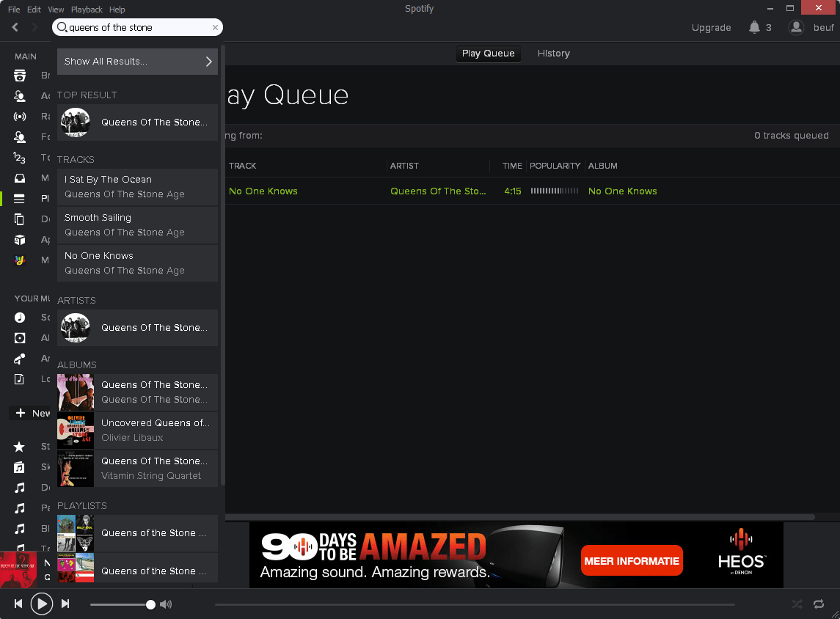Open the beuf username menu
The image size is (840, 619).
pyautogui.click(x=823, y=28)
